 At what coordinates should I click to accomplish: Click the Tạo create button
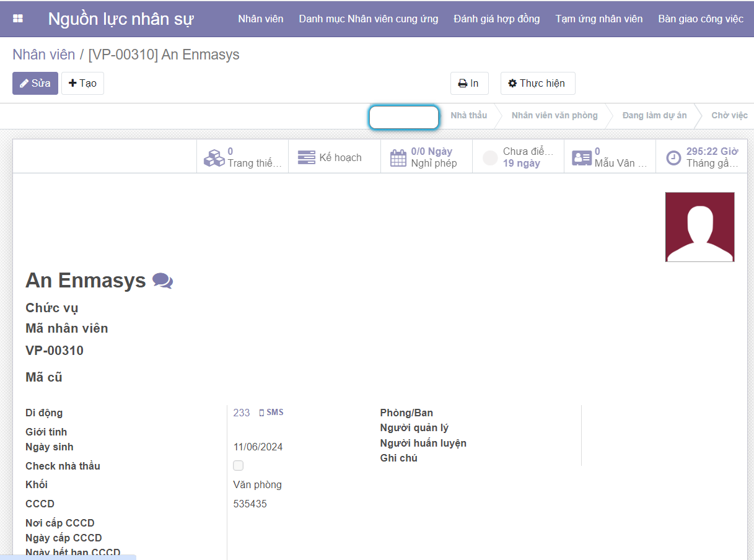82,84
